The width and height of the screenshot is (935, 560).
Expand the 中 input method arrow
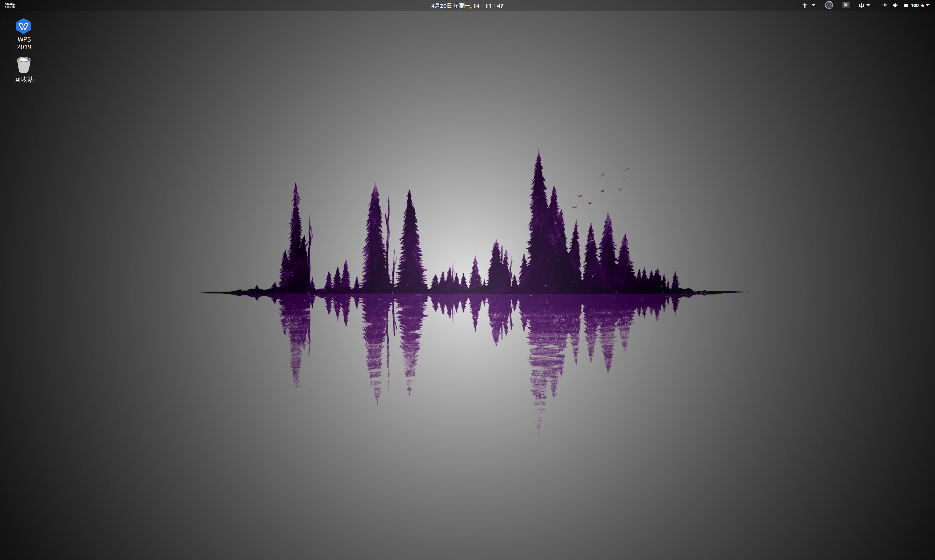click(868, 5)
